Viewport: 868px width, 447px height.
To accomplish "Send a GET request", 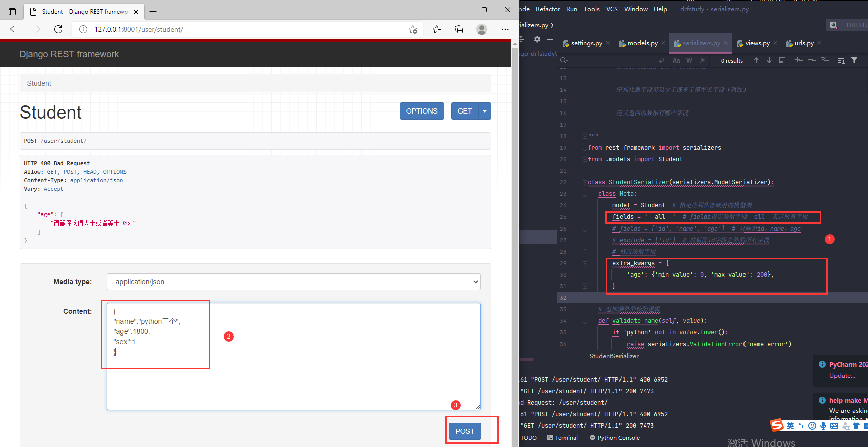I will pyautogui.click(x=465, y=111).
